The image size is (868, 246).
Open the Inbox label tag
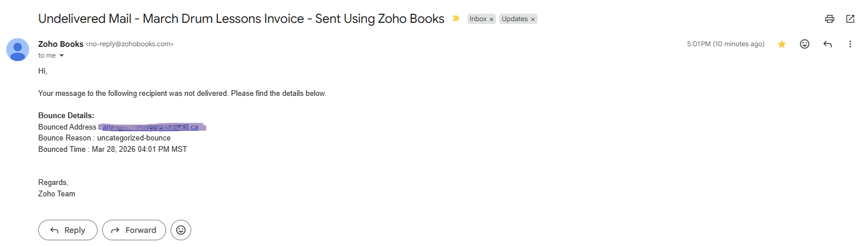point(478,19)
